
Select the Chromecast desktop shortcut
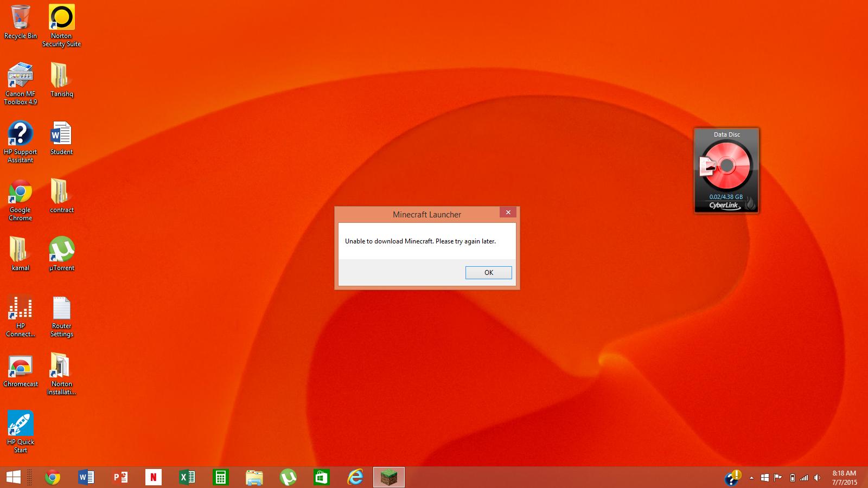pyautogui.click(x=21, y=371)
